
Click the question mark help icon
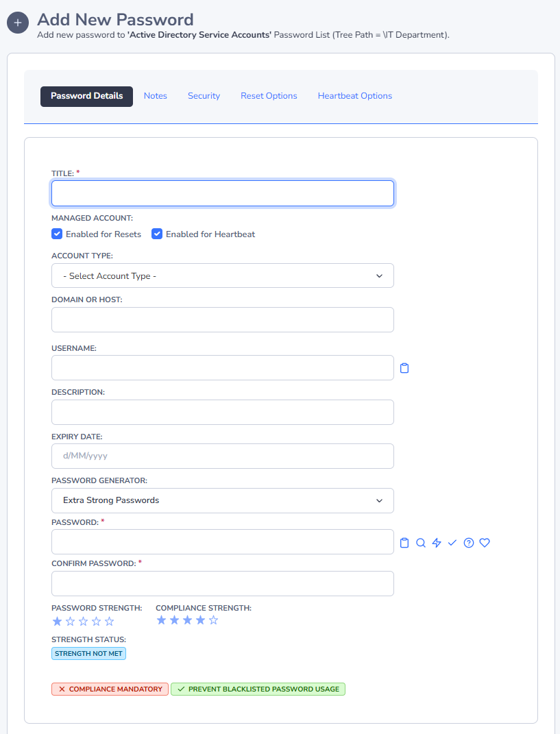point(469,543)
